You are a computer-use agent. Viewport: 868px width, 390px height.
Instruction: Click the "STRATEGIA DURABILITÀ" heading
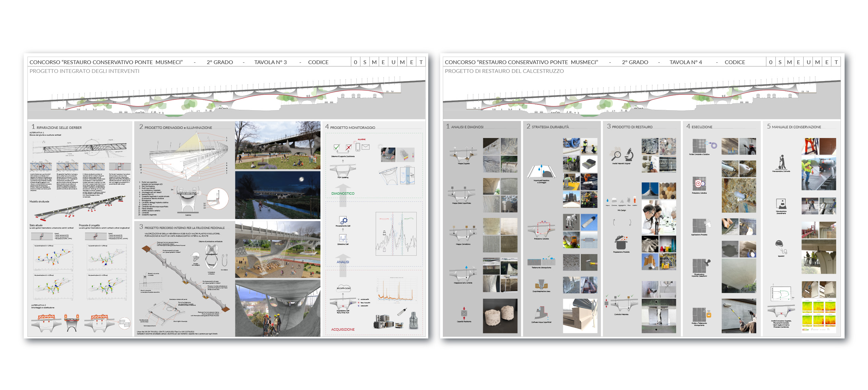(x=550, y=127)
